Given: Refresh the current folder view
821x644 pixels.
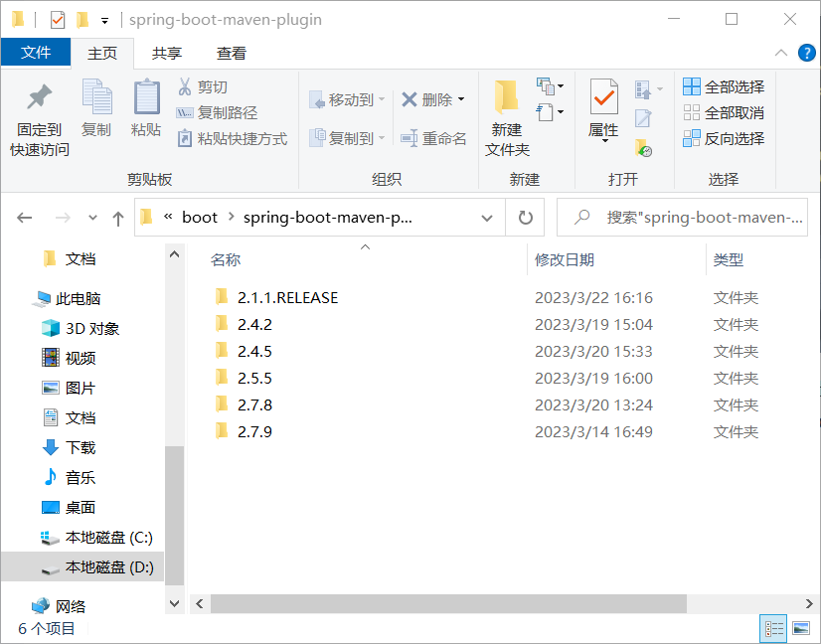Looking at the screenshot, I should point(525,218).
